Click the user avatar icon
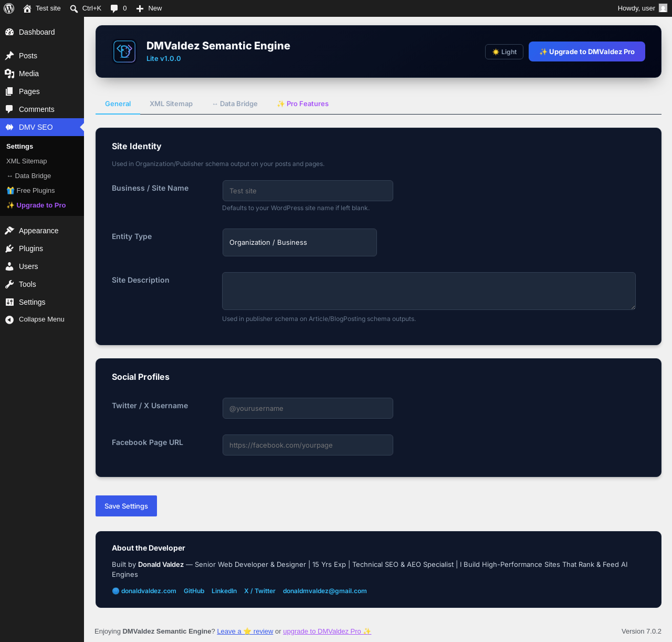Image resolution: width=672 pixels, height=642 pixels. 663,8
